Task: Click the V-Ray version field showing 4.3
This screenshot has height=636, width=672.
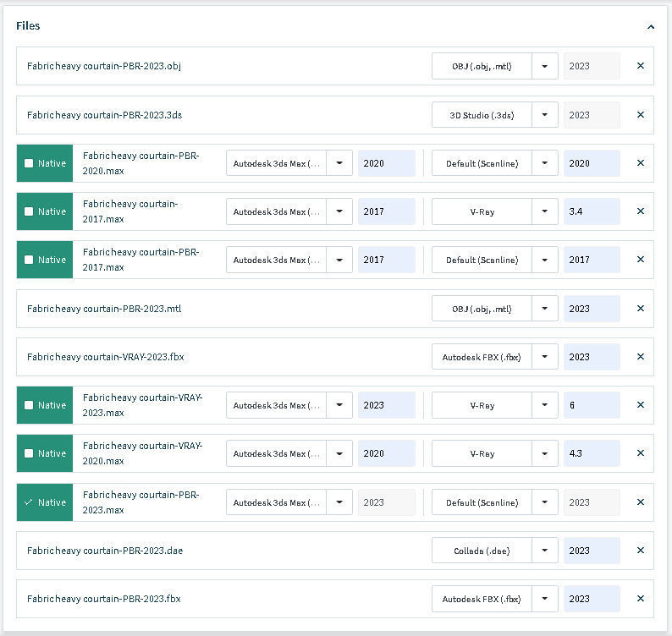Action: point(591,453)
